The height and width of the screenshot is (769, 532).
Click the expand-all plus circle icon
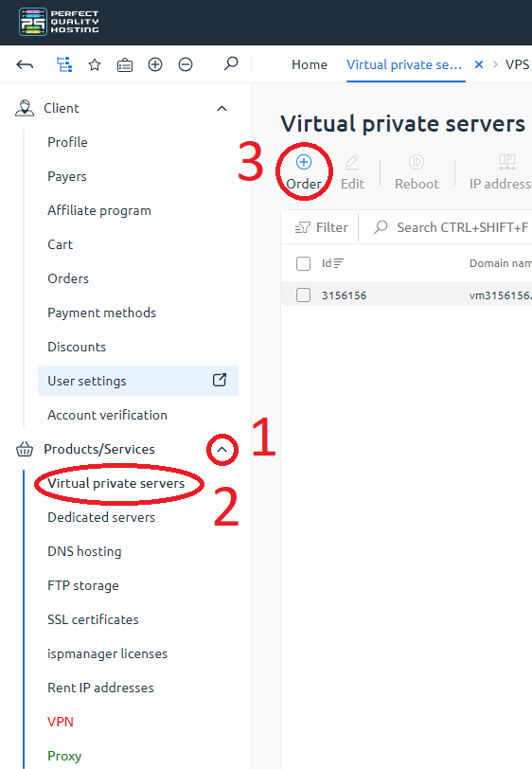coord(155,64)
